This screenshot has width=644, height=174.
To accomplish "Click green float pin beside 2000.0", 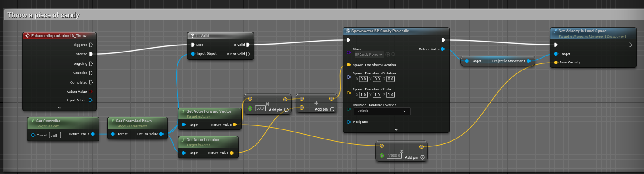I will click(382, 156).
